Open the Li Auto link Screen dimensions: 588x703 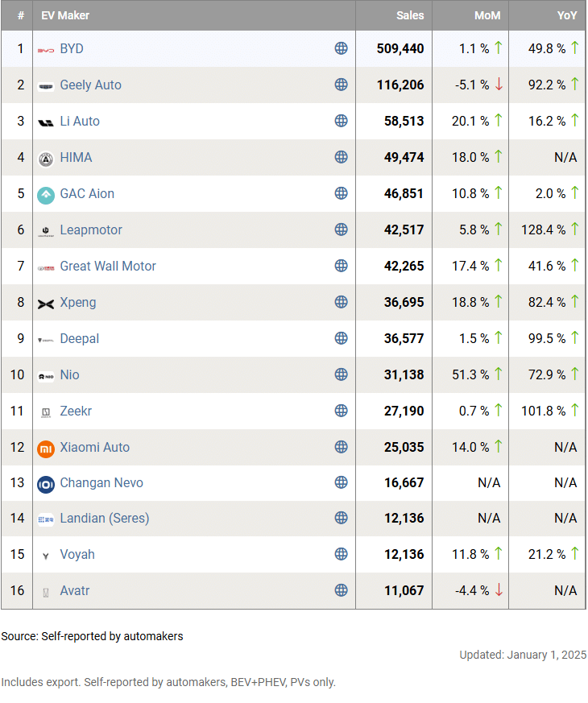80,121
